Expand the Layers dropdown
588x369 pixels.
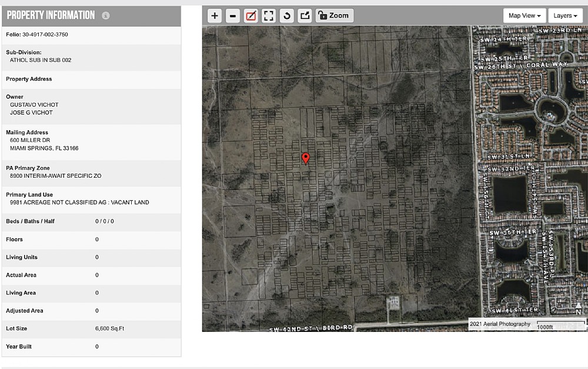click(x=565, y=16)
